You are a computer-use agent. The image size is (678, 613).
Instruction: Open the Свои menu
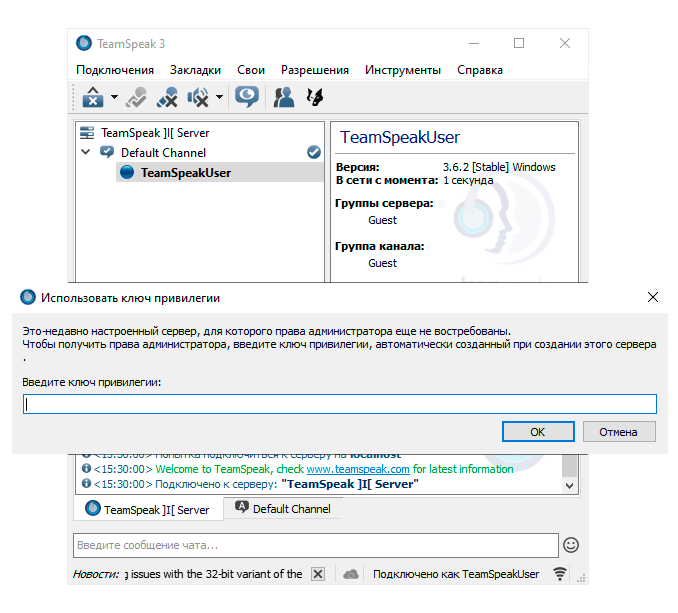tap(251, 70)
